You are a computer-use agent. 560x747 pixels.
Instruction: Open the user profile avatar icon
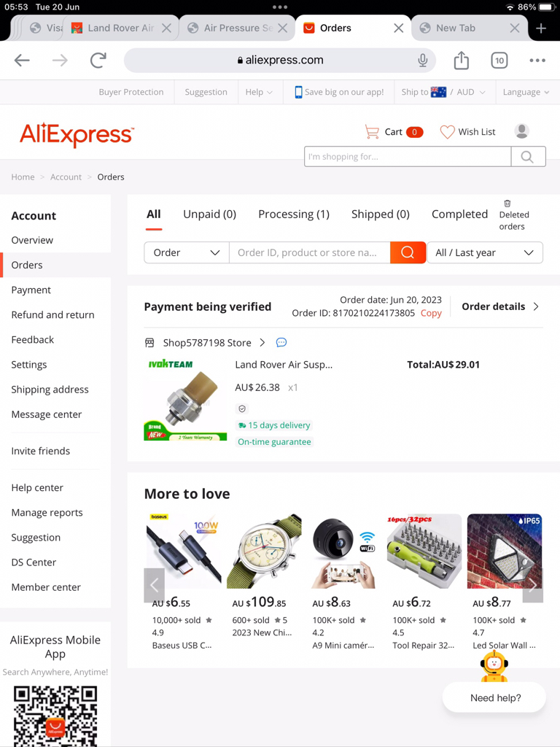521,131
